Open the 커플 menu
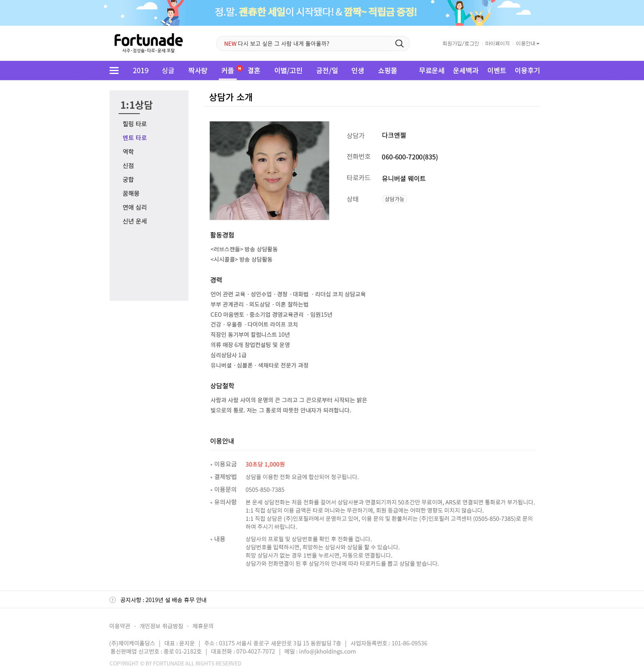 [227, 71]
